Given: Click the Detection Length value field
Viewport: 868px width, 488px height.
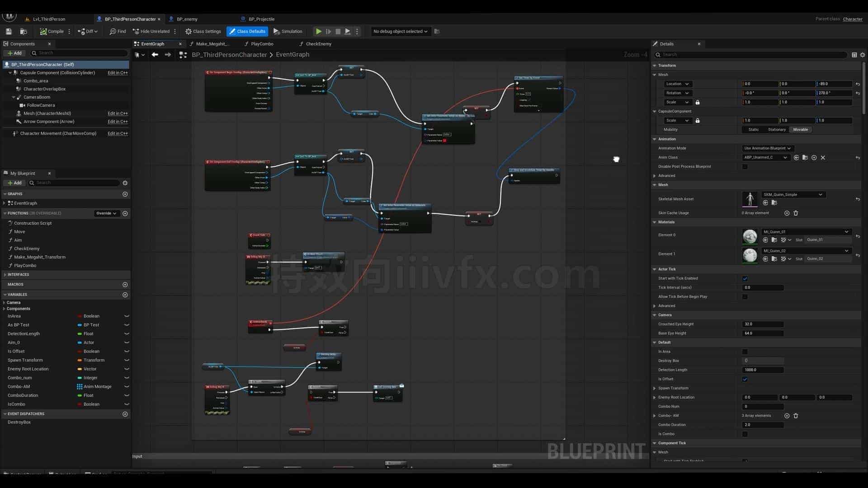Looking at the screenshot, I should click(x=763, y=370).
